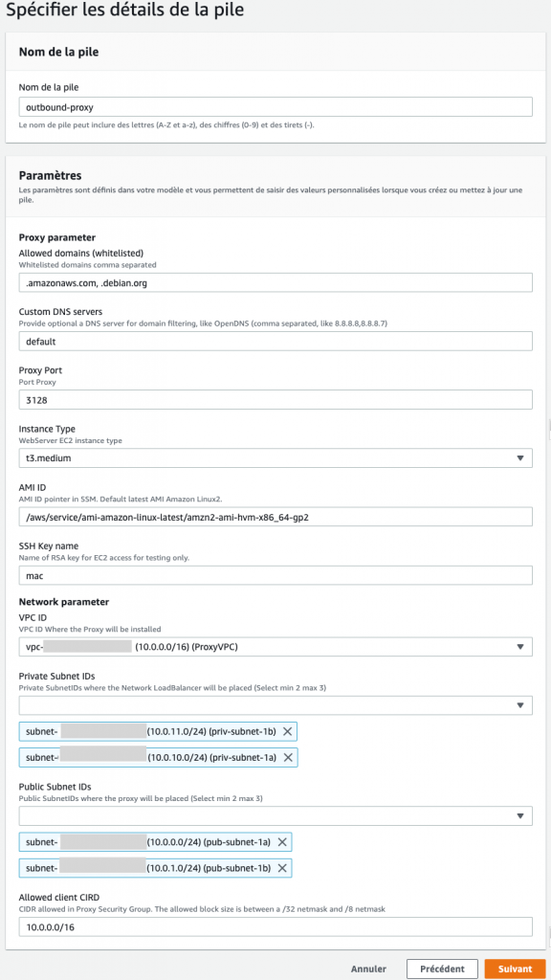Click the Suivant button
This screenshot has height=980, width=551.
515,969
